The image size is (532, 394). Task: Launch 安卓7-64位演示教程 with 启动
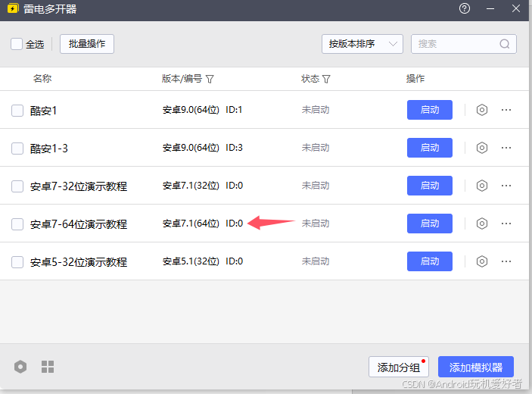tap(430, 224)
